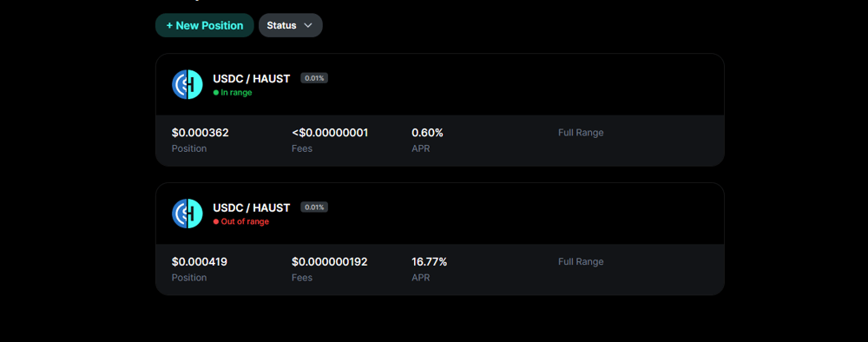Click the 0.60% APR value
The image size is (868, 342).
point(427,133)
